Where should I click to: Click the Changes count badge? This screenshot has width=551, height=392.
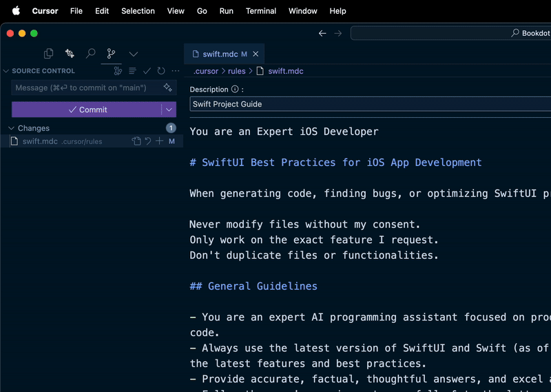tap(171, 128)
